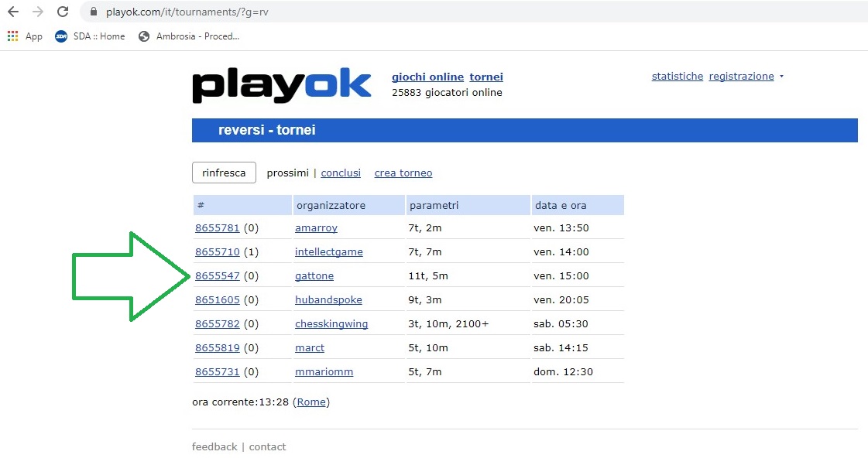Click the rinfresca button
Viewport: 868px width, 465px height.
[224, 173]
